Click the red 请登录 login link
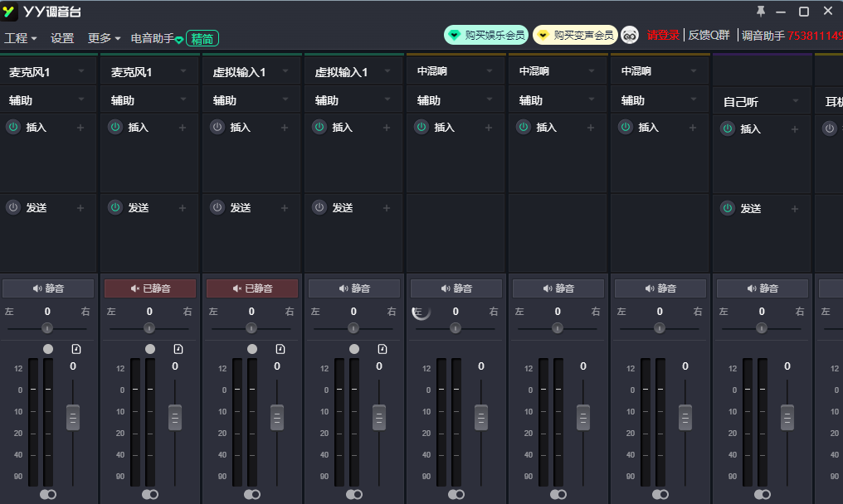The image size is (843, 504). coord(663,35)
